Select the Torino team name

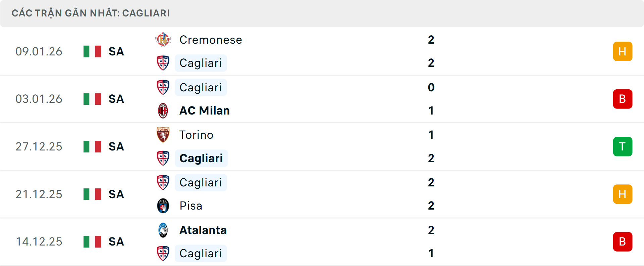[196, 135]
